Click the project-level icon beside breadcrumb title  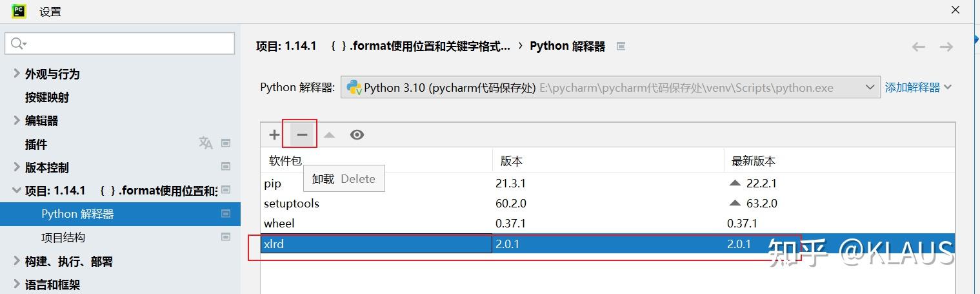621,46
